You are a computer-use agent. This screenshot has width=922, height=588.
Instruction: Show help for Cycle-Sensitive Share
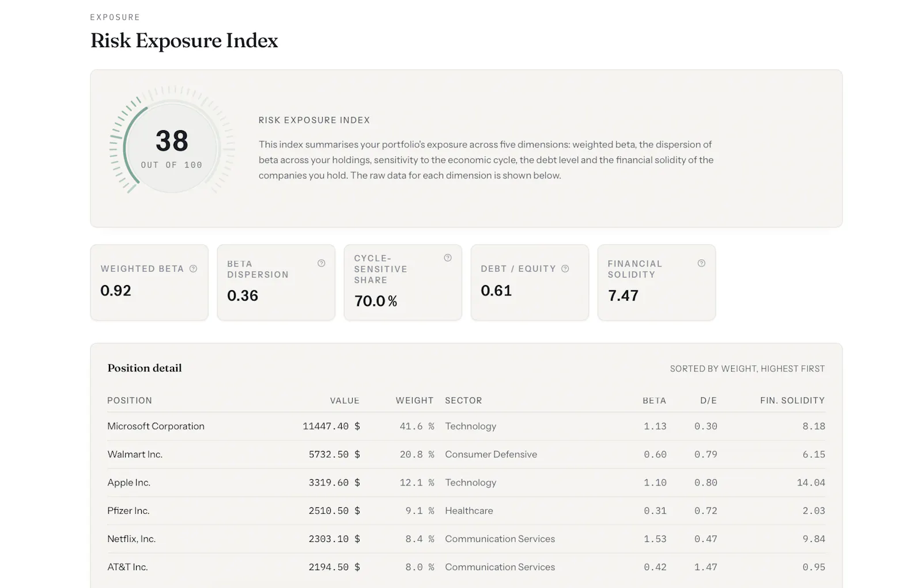[x=448, y=258]
